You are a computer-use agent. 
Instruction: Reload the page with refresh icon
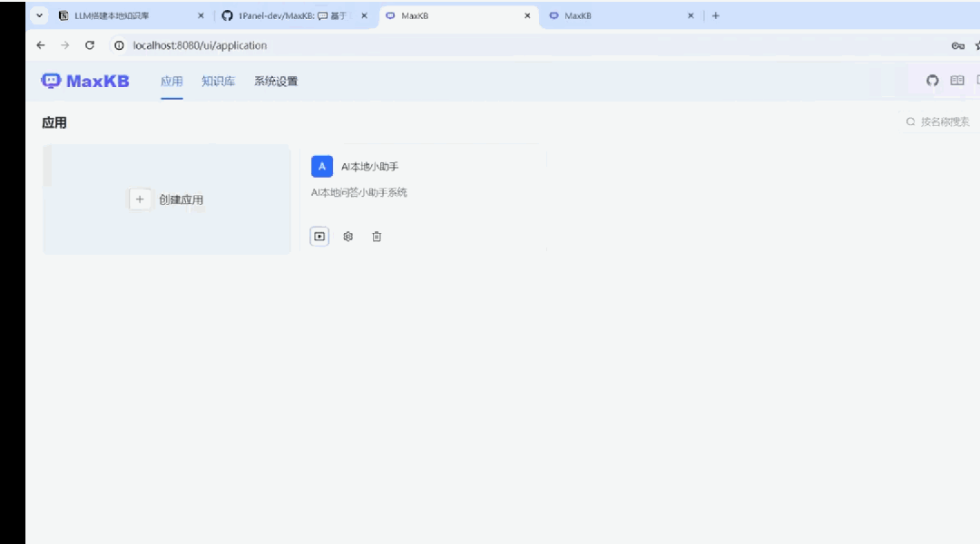(89, 45)
